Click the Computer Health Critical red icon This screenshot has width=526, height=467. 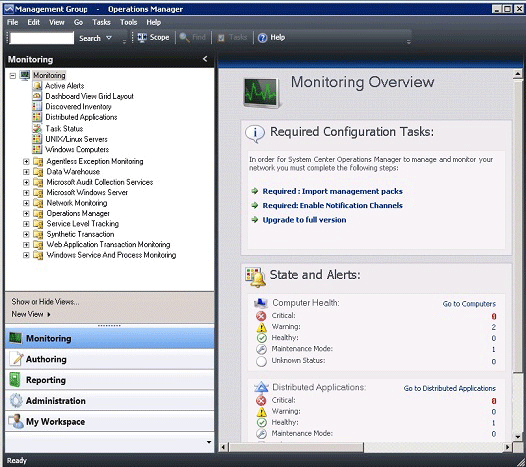(261, 316)
